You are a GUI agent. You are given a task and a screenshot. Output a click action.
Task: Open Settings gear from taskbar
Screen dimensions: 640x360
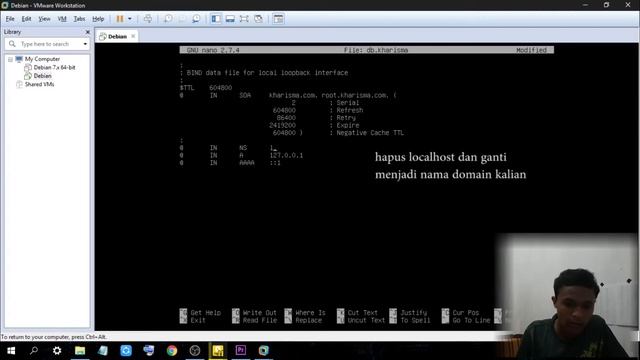57,351
